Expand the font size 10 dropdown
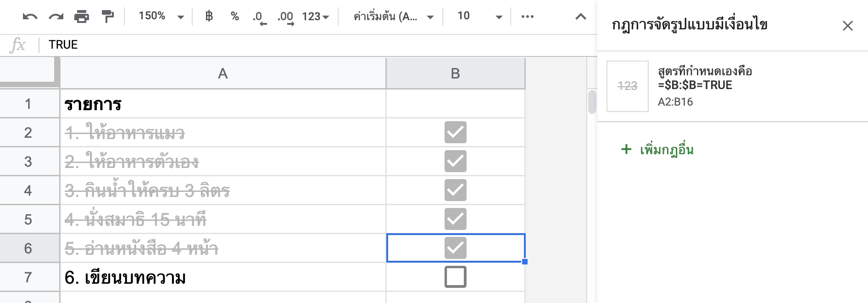The width and height of the screenshot is (868, 303). tap(480, 17)
